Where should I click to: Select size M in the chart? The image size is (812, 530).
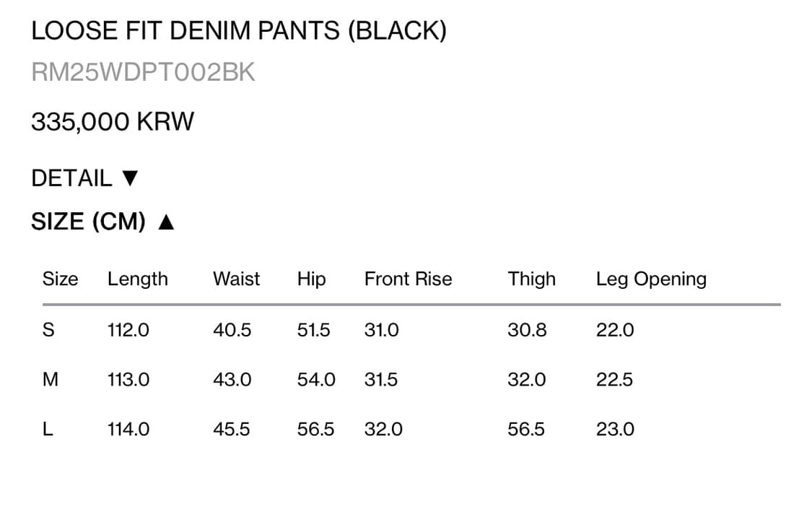click(x=50, y=379)
